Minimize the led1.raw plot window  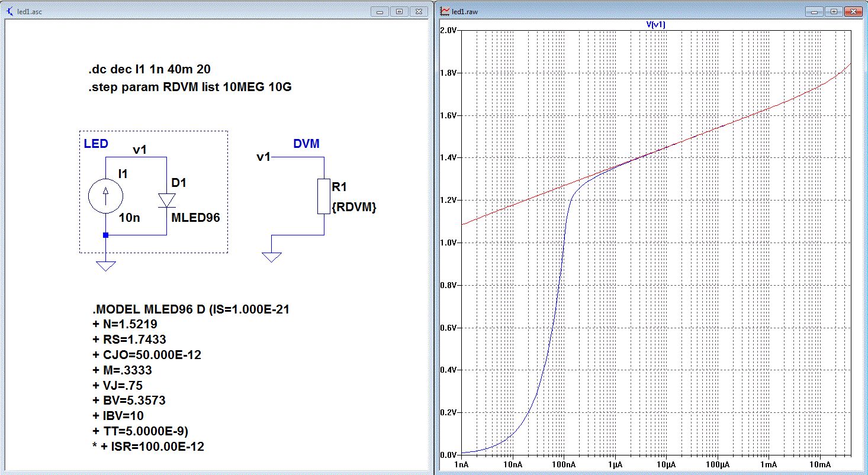(x=815, y=11)
